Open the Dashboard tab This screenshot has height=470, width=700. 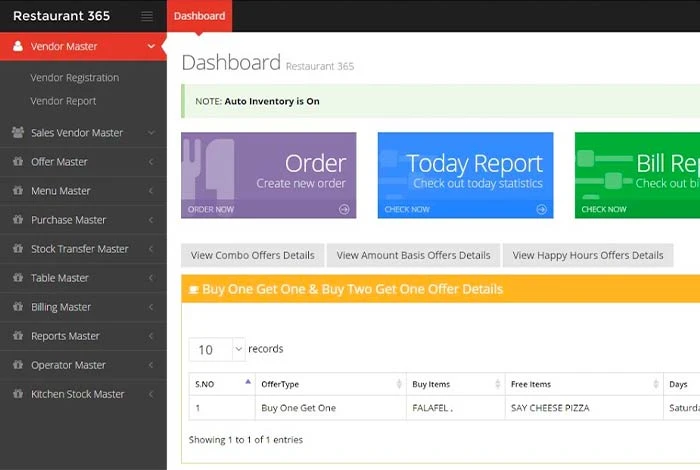tap(200, 16)
